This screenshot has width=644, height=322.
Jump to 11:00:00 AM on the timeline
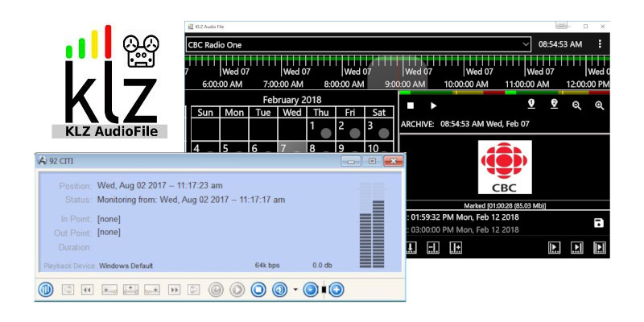click(x=527, y=84)
